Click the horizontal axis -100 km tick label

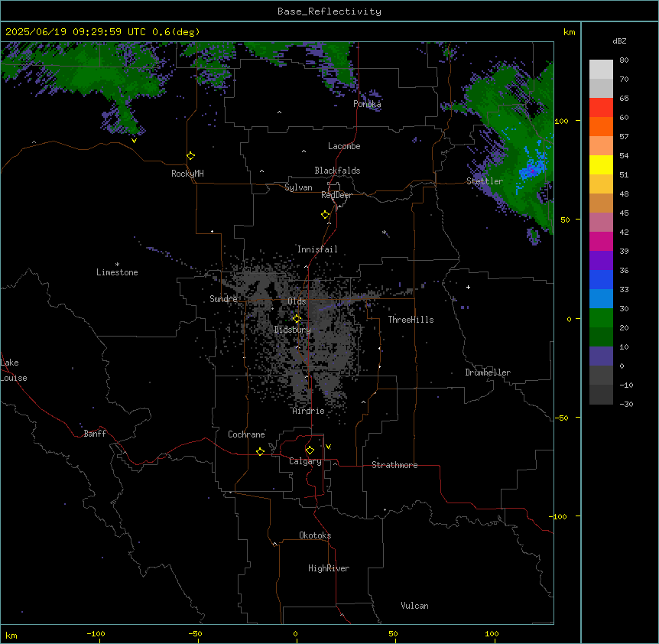click(x=96, y=634)
